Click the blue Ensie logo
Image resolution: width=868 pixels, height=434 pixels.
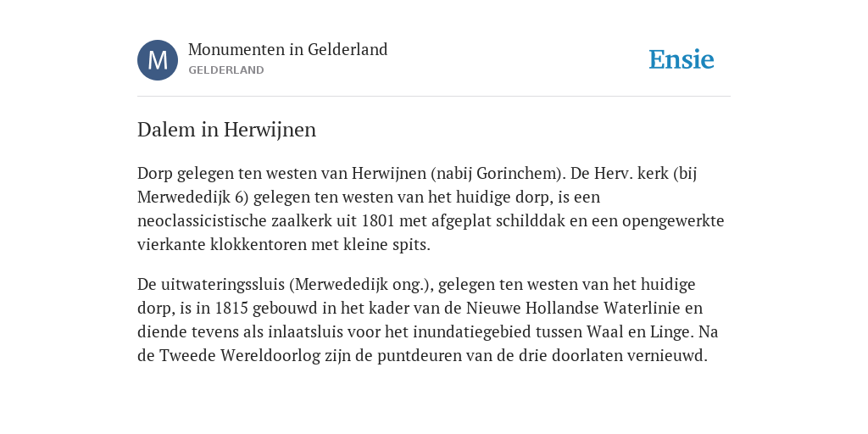(682, 59)
